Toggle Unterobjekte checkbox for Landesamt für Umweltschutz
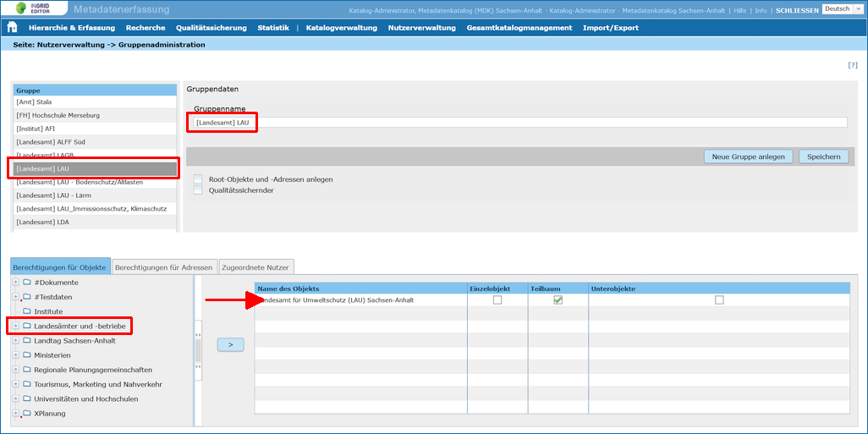 pyautogui.click(x=719, y=300)
